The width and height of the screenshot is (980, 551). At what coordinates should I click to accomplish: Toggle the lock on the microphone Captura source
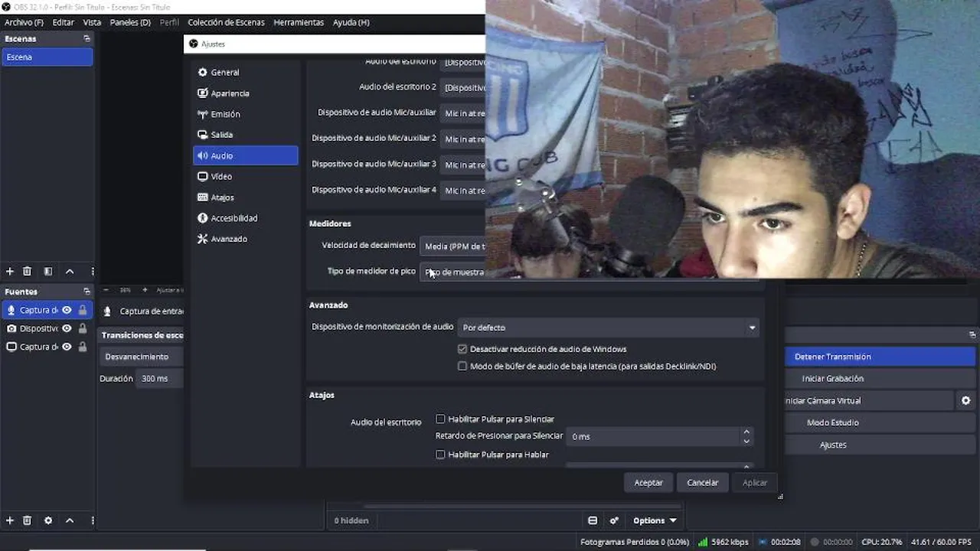83,310
